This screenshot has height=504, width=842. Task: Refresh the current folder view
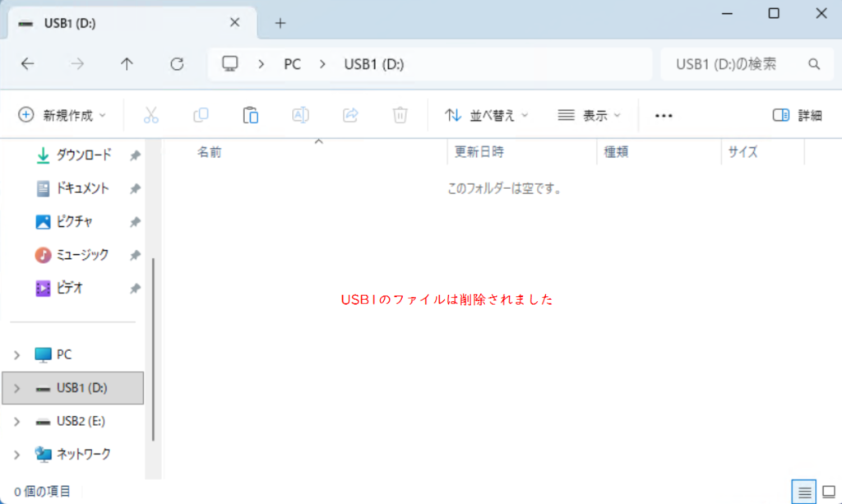tap(176, 64)
